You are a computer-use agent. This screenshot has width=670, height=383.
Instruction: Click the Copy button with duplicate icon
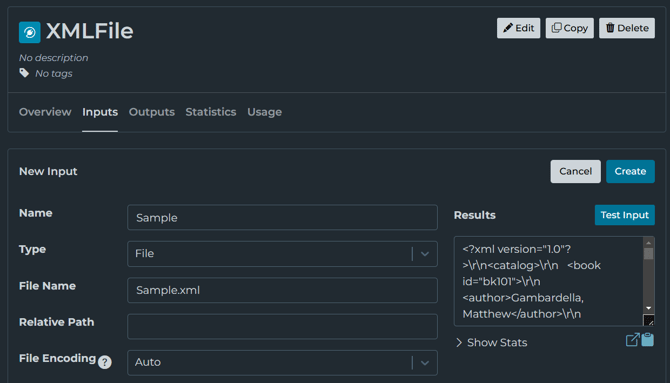coord(570,28)
